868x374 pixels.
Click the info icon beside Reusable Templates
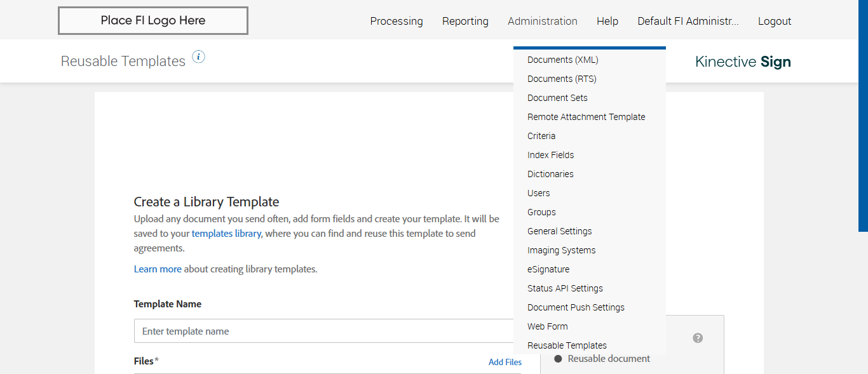pyautogui.click(x=199, y=57)
